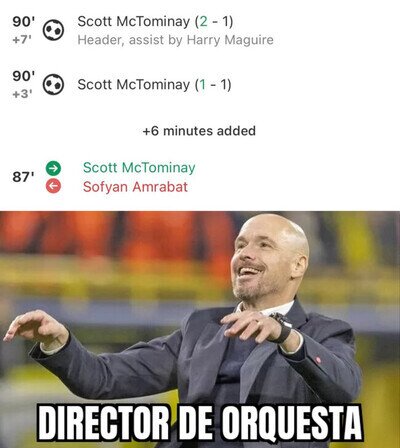Click the bald coach's smiling face

262,263
